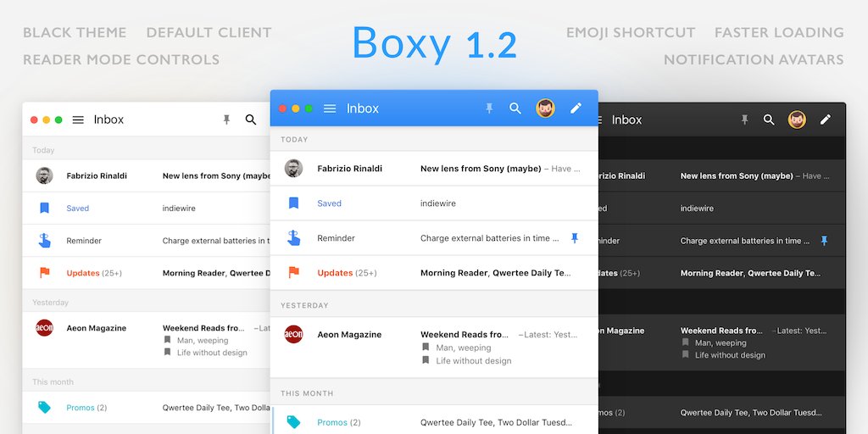Click Updates flag icon in blue window

point(294,272)
